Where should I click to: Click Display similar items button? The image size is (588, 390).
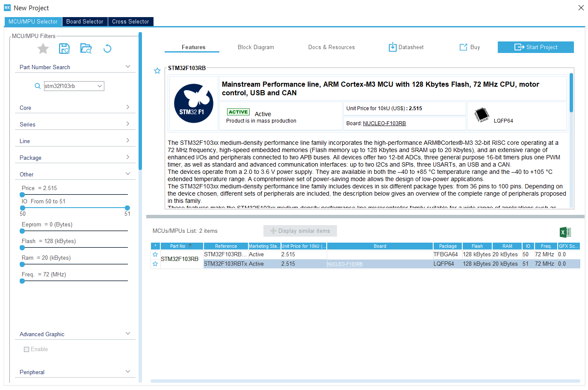pos(300,231)
